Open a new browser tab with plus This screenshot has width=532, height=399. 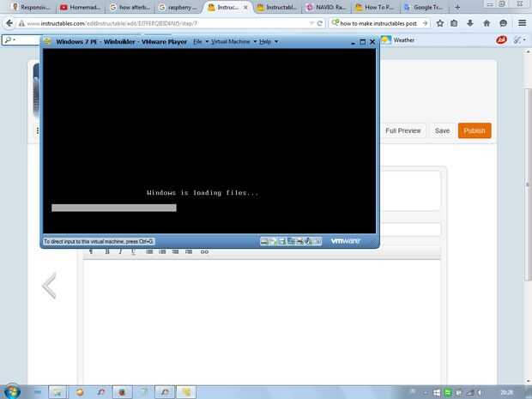tap(457, 7)
